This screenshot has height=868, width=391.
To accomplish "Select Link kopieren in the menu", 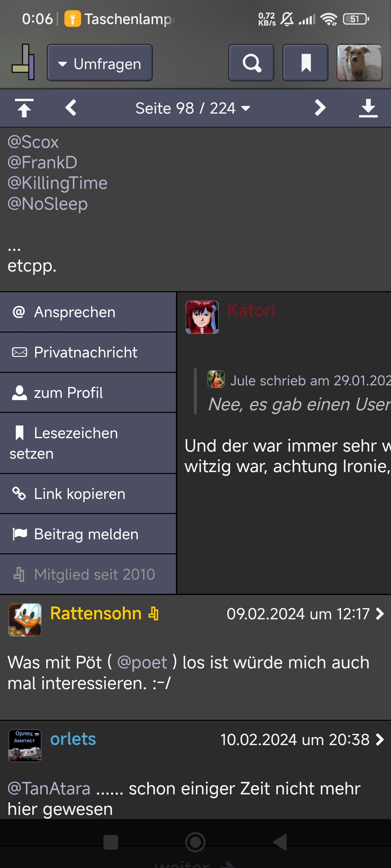I will (88, 494).
